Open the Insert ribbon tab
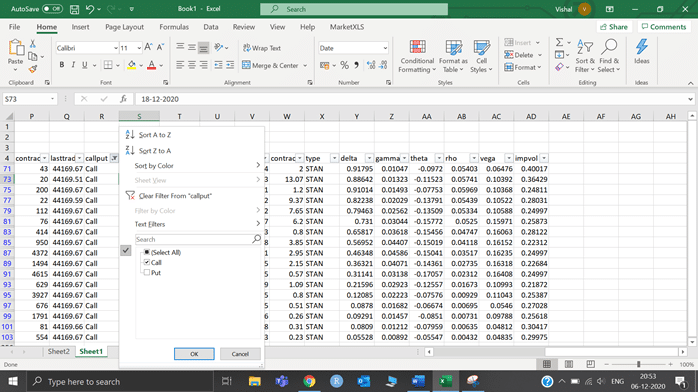 click(x=80, y=27)
